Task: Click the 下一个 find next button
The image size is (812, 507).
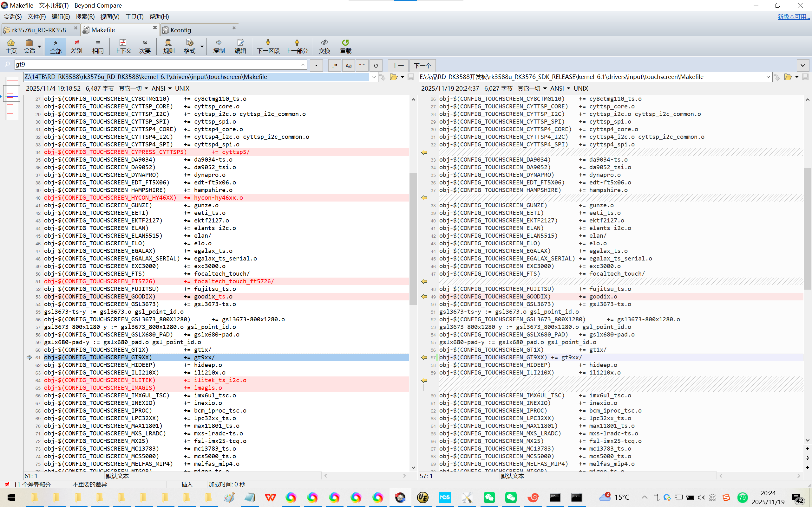Action: 422,65
